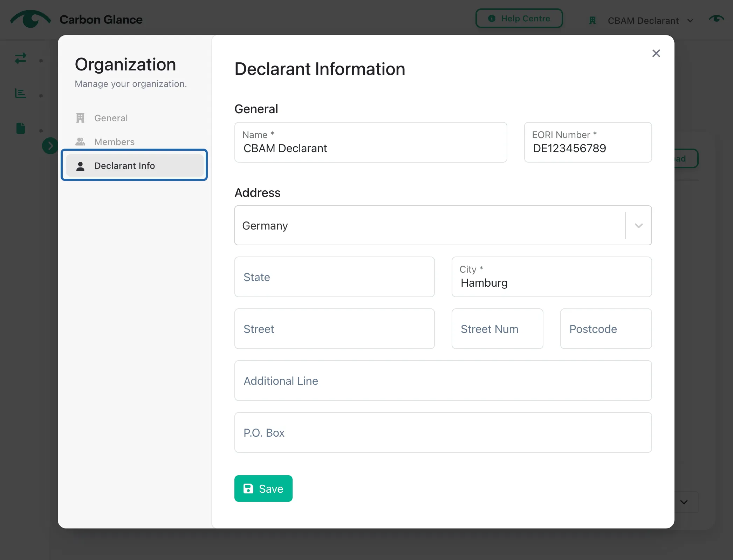Open the document sidebar icon
This screenshot has height=560, width=733.
click(x=21, y=128)
